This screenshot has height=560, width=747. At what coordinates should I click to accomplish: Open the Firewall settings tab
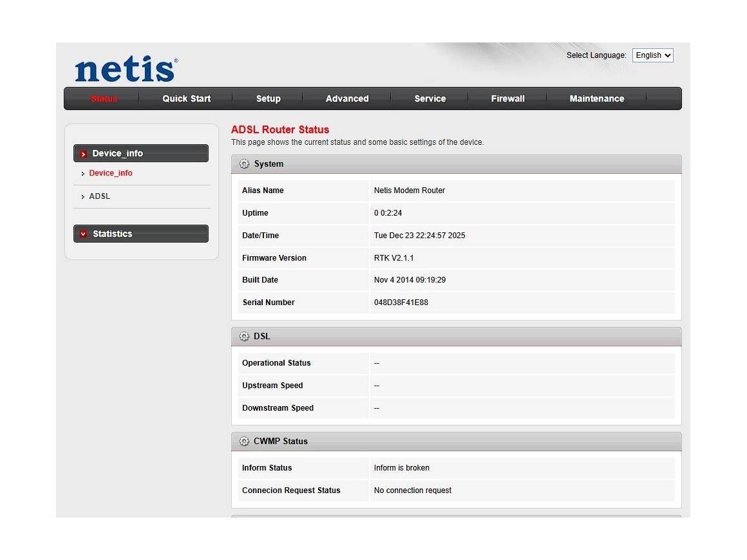tap(507, 98)
